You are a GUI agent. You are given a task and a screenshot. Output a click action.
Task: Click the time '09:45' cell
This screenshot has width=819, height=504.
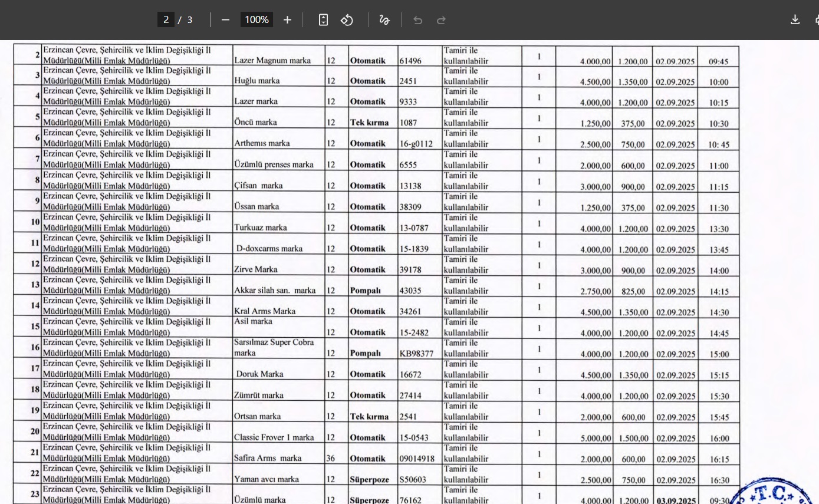coord(719,61)
